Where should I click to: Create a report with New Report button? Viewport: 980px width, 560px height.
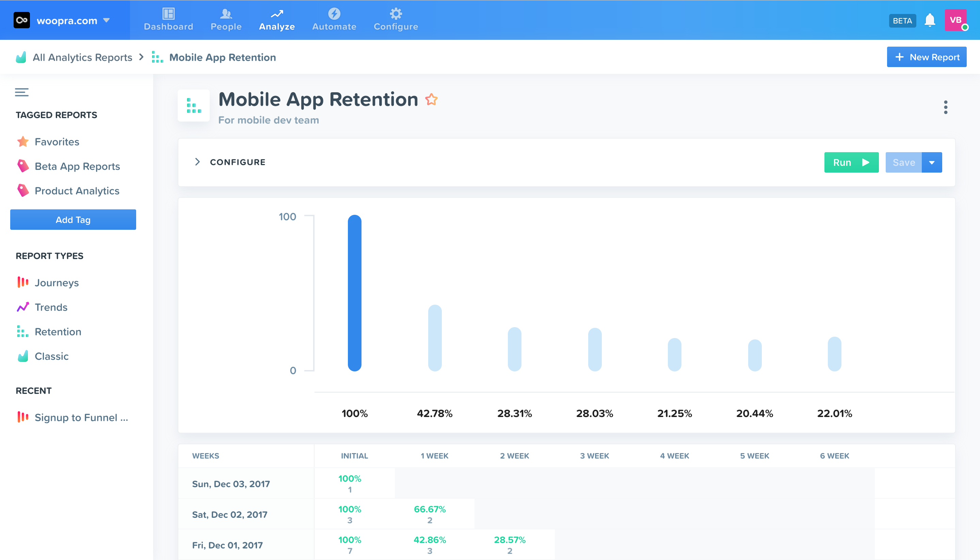926,57
